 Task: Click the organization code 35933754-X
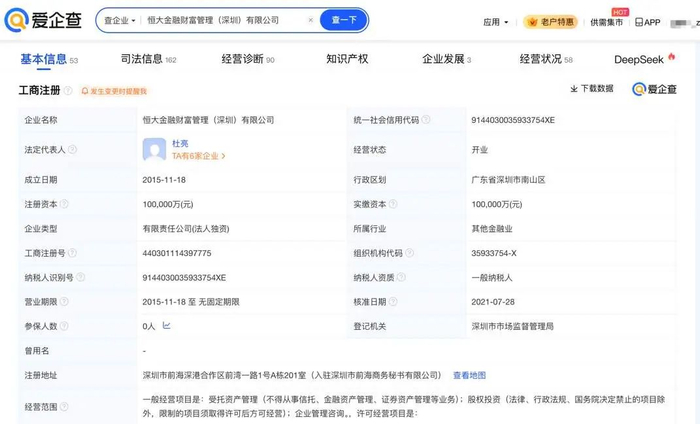(x=494, y=253)
